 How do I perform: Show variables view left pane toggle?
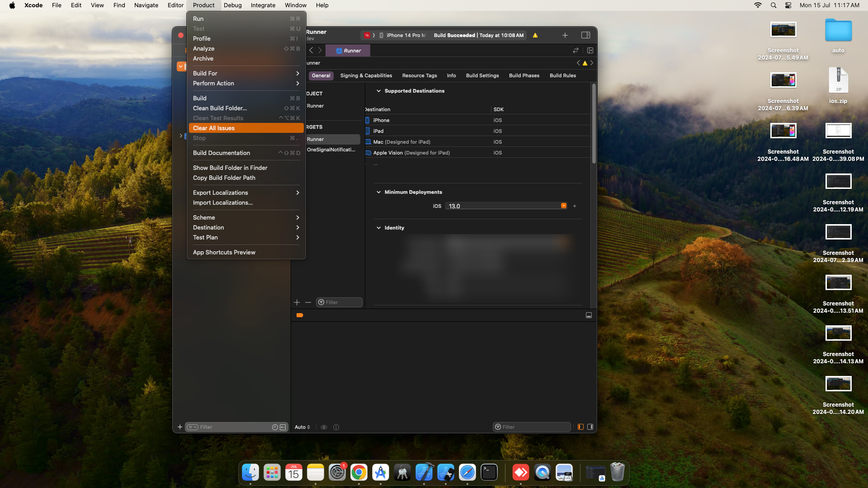click(x=580, y=427)
